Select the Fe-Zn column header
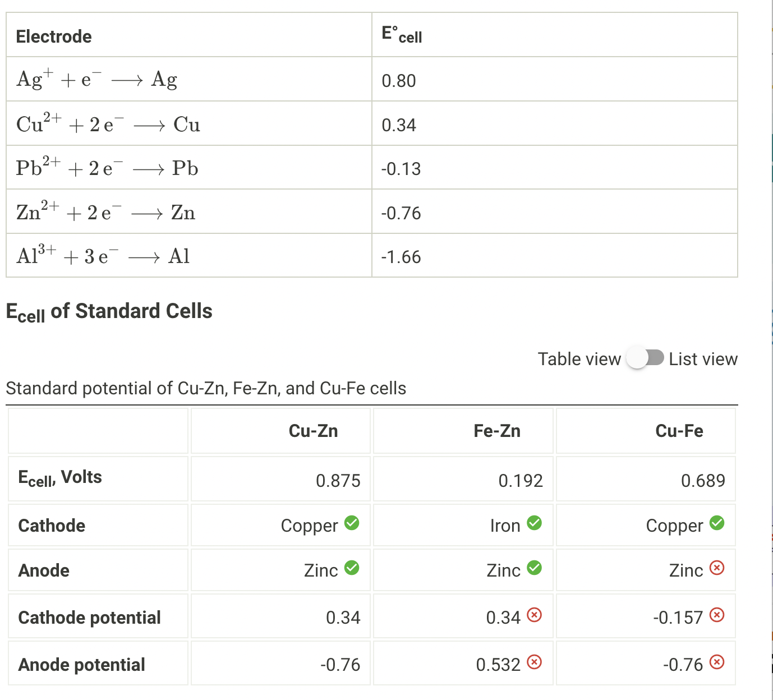This screenshot has width=773, height=700. 498,431
